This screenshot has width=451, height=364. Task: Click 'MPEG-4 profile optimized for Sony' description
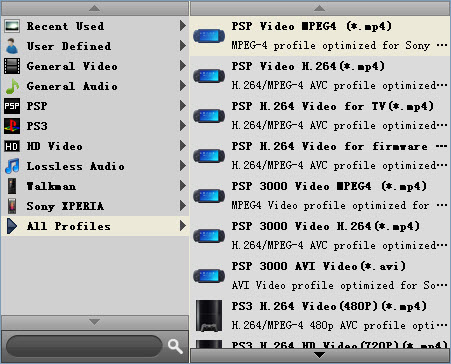coord(331,45)
